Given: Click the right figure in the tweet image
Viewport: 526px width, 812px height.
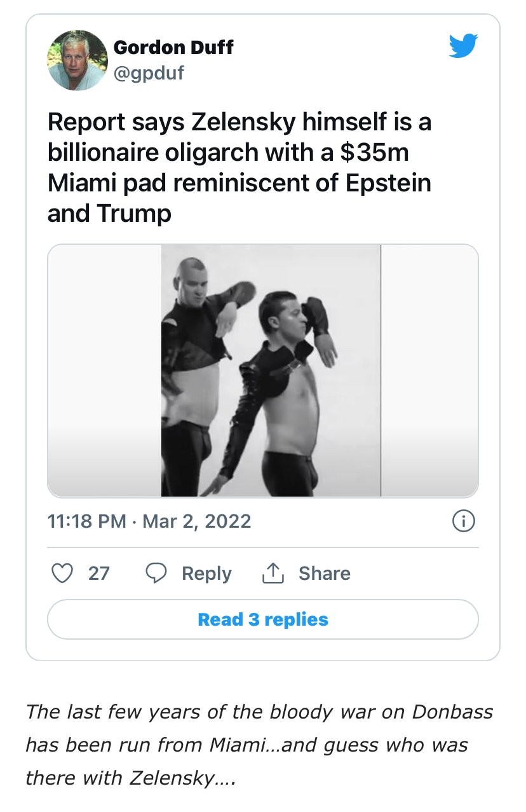Looking at the screenshot, I should [x=286, y=394].
